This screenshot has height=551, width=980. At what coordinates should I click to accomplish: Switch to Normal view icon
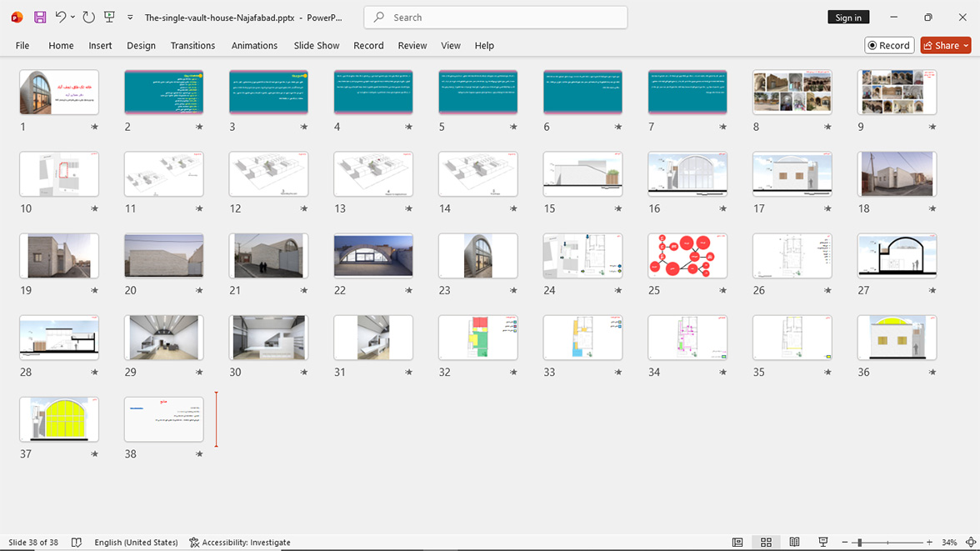(x=737, y=542)
